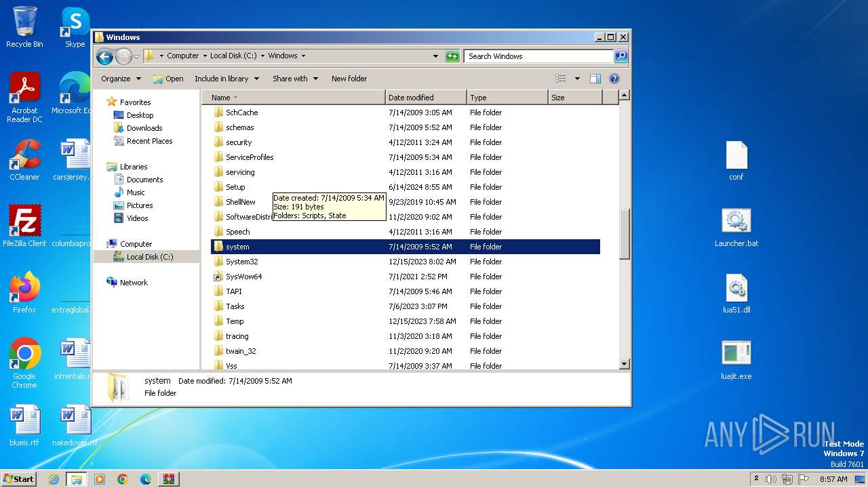
Task: Select Network in navigation pane
Action: (x=134, y=283)
